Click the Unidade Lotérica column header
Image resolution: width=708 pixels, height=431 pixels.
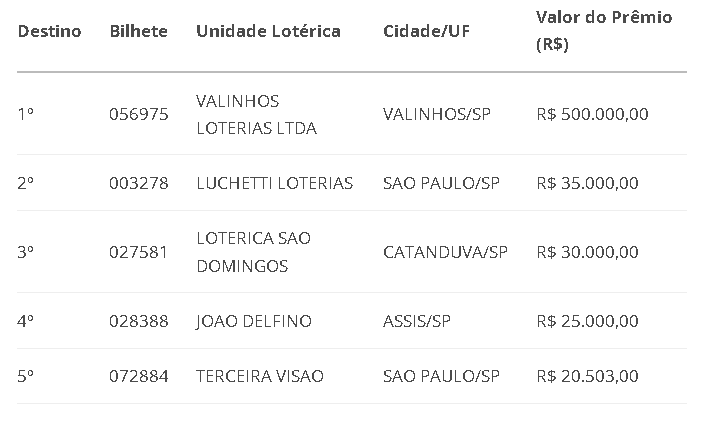tap(268, 31)
